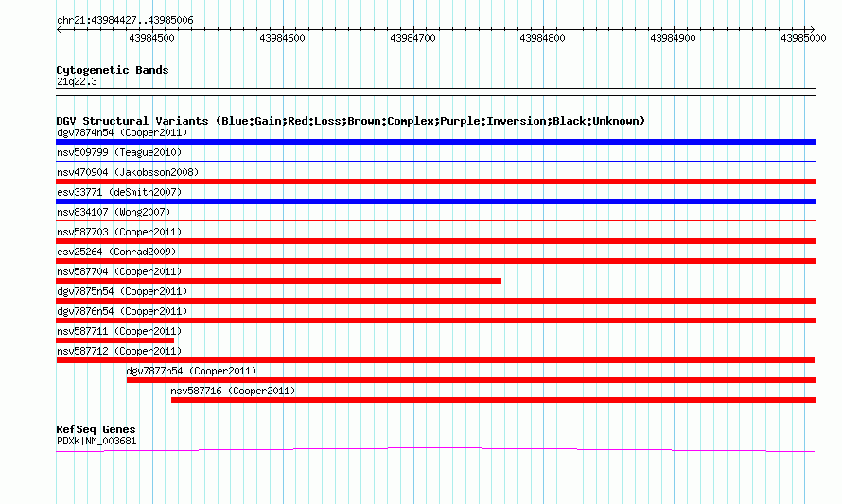Image resolution: width=842 pixels, height=504 pixels.
Task: Click the nsv587704 (Cooper2011) label
Action: (x=119, y=271)
